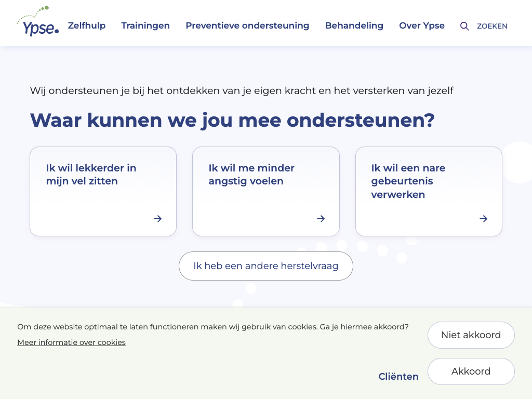Viewport: 532px width, 399px height.
Task: Click the Ypse logo
Action: (x=38, y=22)
